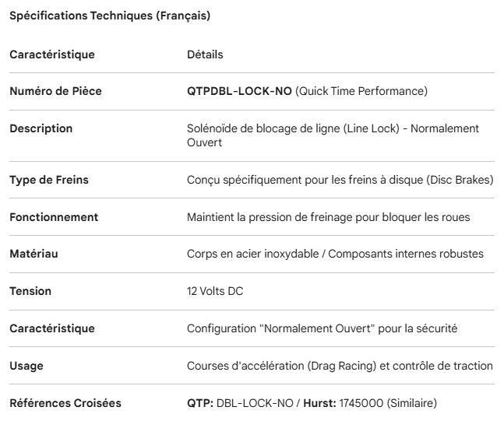This screenshot has width=504, height=421.
Task: Select the "Description" row label
Action: (x=41, y=128)
